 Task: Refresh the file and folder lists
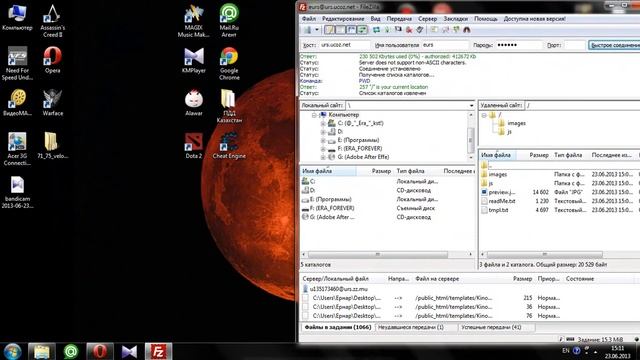click(376, 30)
